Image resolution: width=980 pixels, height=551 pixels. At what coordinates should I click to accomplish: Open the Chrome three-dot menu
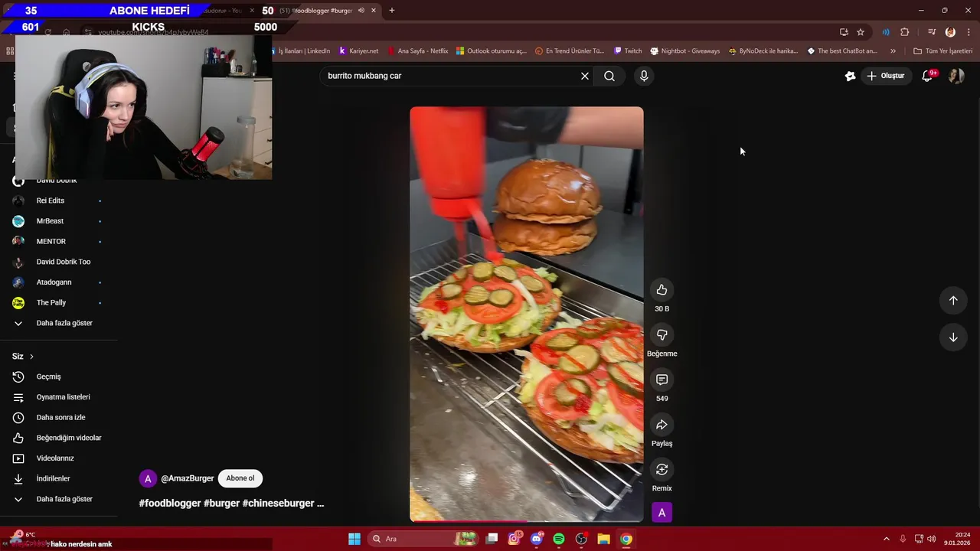969,32
